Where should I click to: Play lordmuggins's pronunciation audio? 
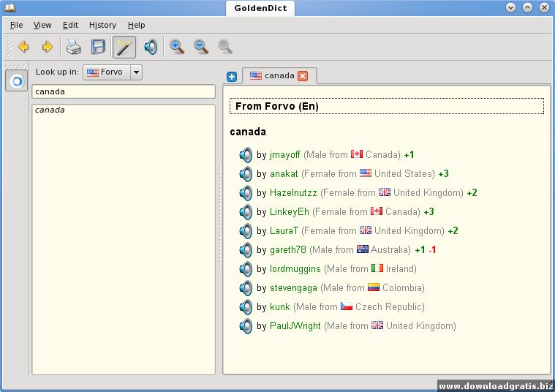[246, 269]
